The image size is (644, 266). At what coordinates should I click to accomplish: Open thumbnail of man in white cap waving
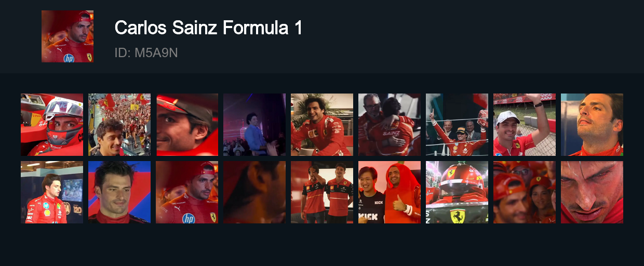pyautogui.click(x=525, y=125)
